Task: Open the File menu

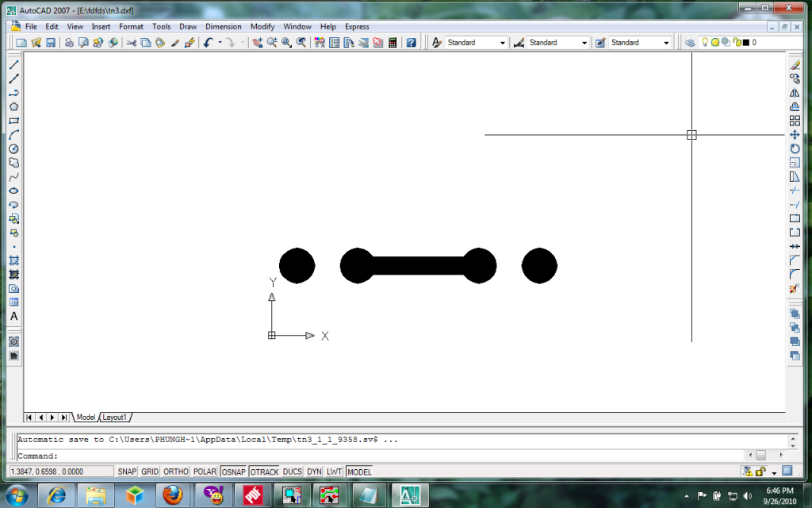Action: click(31, 26)
